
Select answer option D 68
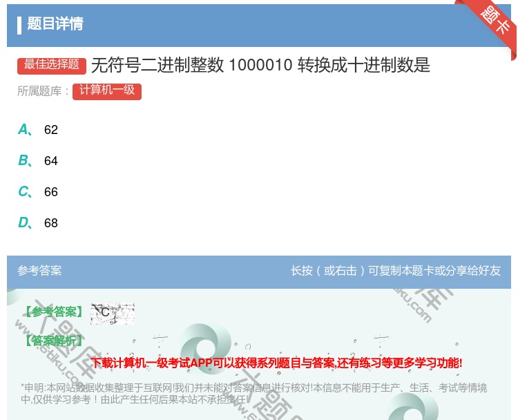click(x=38, y=222)
